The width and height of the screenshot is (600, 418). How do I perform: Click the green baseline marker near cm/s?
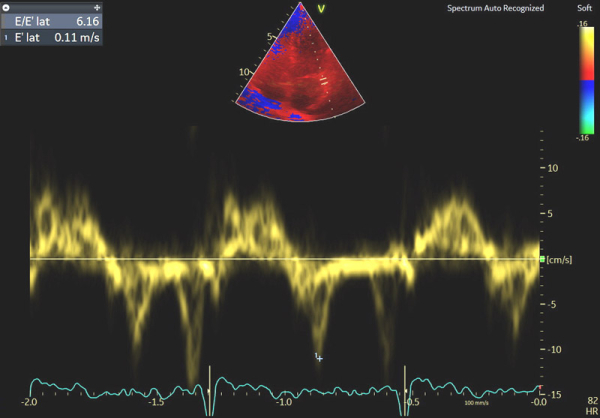pos(543,259)
